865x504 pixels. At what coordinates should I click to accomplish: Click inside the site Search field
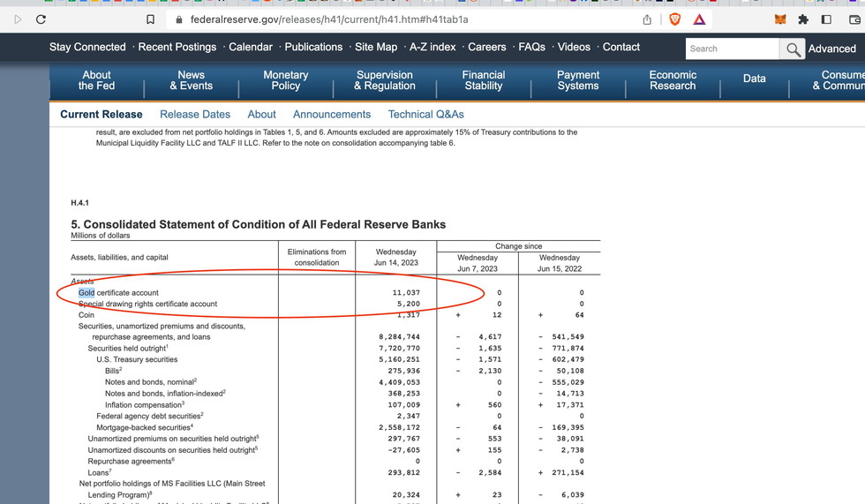(731, 49)
